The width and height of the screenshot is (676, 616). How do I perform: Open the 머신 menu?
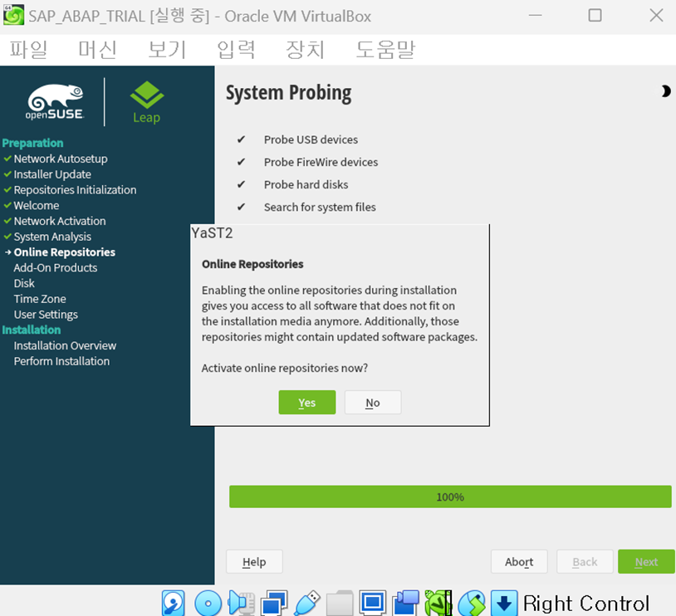pos(97,49)
